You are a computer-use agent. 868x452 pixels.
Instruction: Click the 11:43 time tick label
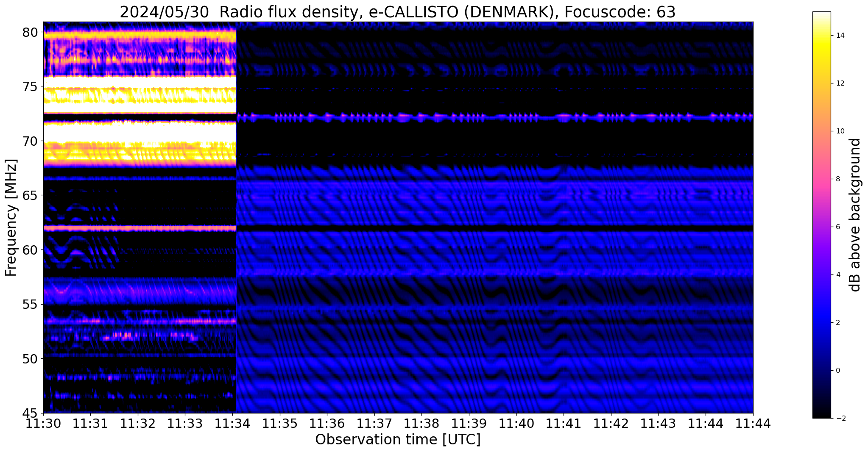(658, 423)
